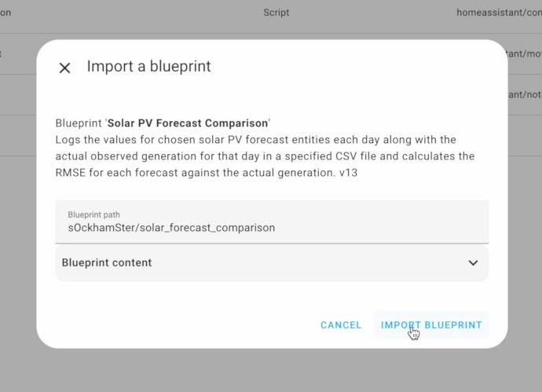Cancel the blueprint import

click(341, 325)
